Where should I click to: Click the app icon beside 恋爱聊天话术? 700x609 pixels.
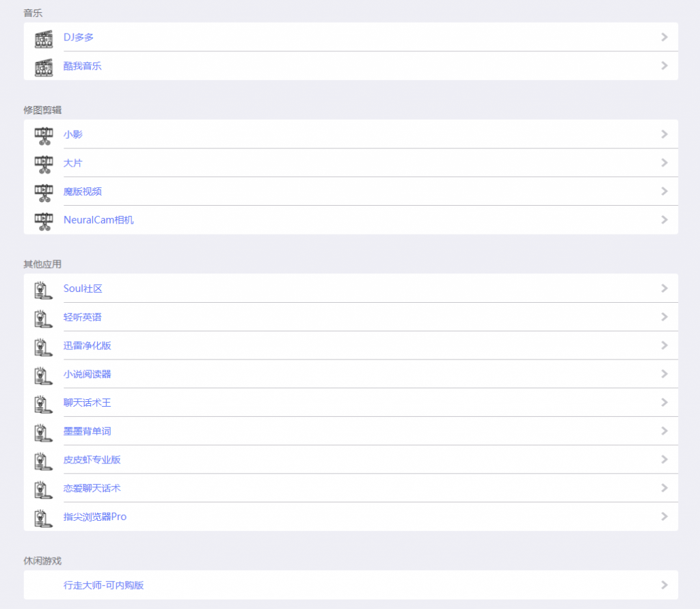point(43,490)
